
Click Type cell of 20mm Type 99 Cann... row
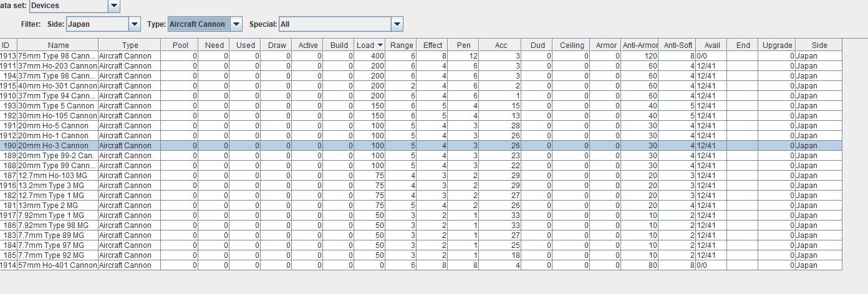coord(130,166)
